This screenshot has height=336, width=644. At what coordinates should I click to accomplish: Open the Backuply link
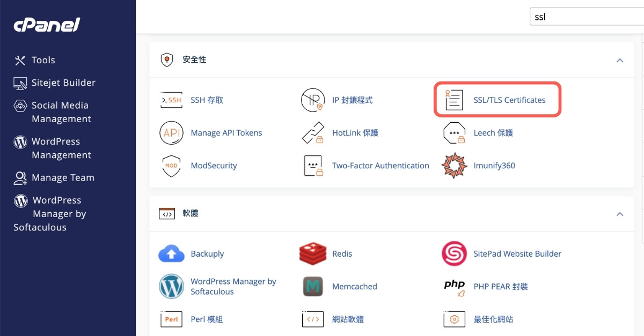(207, 254)
